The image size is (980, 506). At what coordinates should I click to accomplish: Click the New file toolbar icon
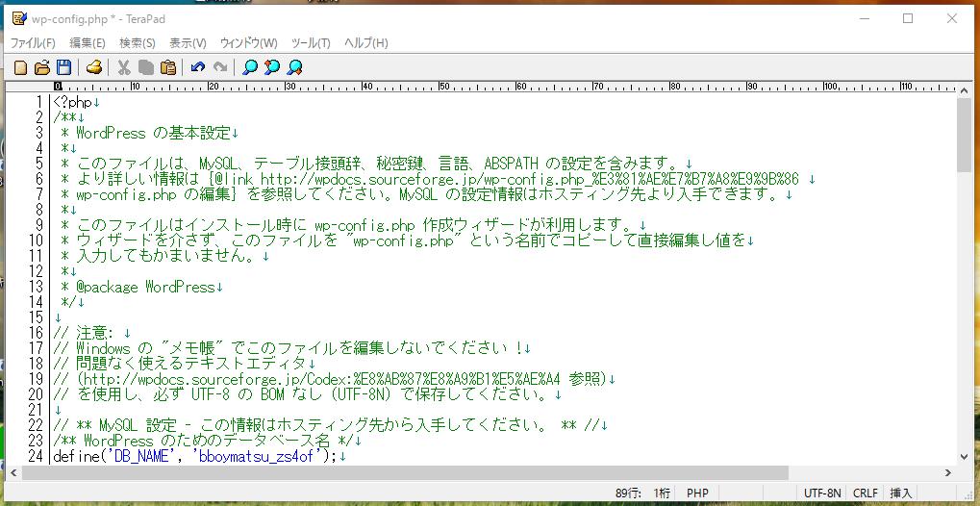(x=20, y=67)
